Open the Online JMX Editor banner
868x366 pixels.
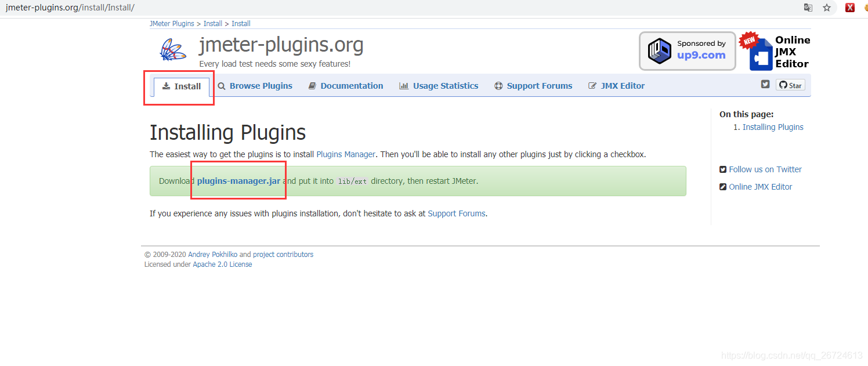coord(775,51)
